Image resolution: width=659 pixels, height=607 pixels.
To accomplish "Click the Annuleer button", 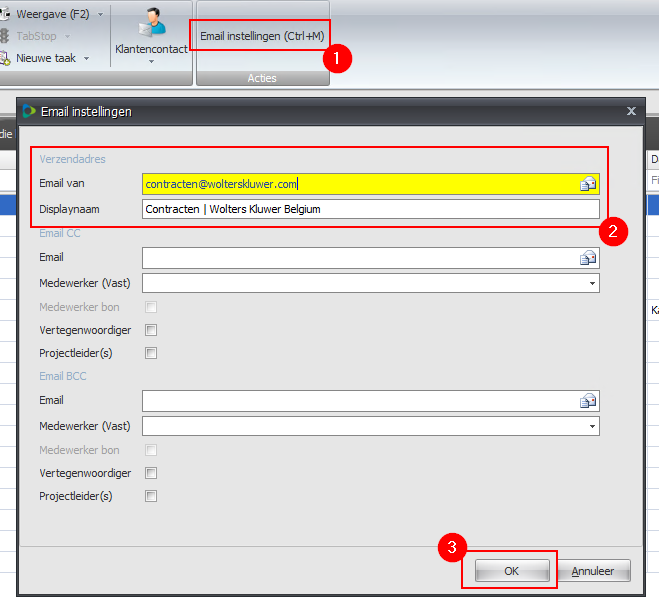I will tap(593, 571).
